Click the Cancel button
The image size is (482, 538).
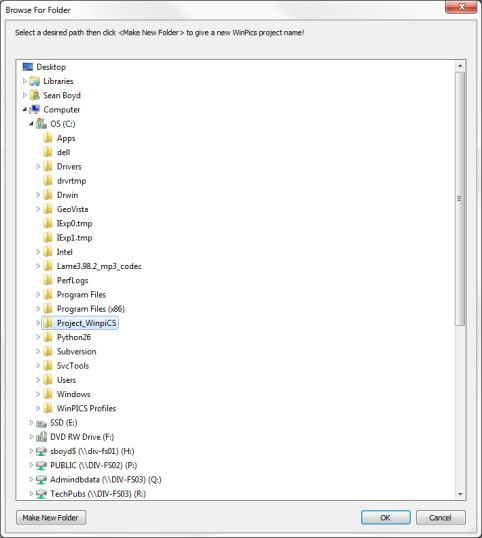click(440, 517)
